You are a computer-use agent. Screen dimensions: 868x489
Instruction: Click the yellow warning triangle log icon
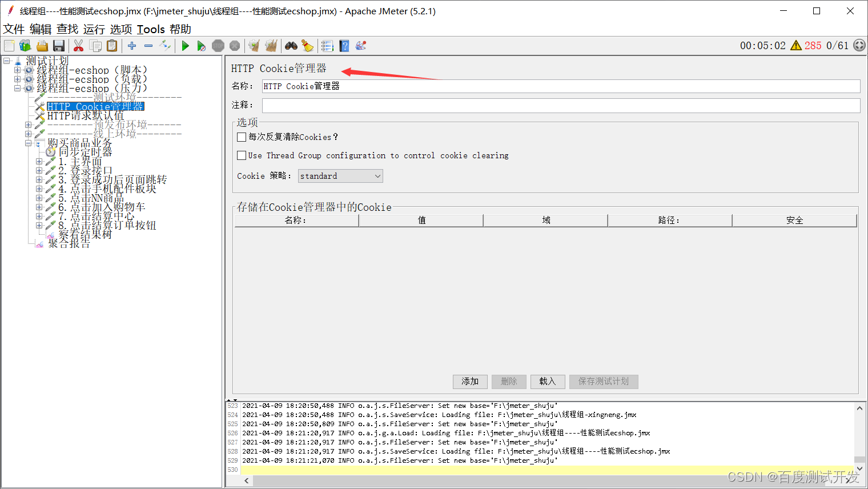[796, 46]
